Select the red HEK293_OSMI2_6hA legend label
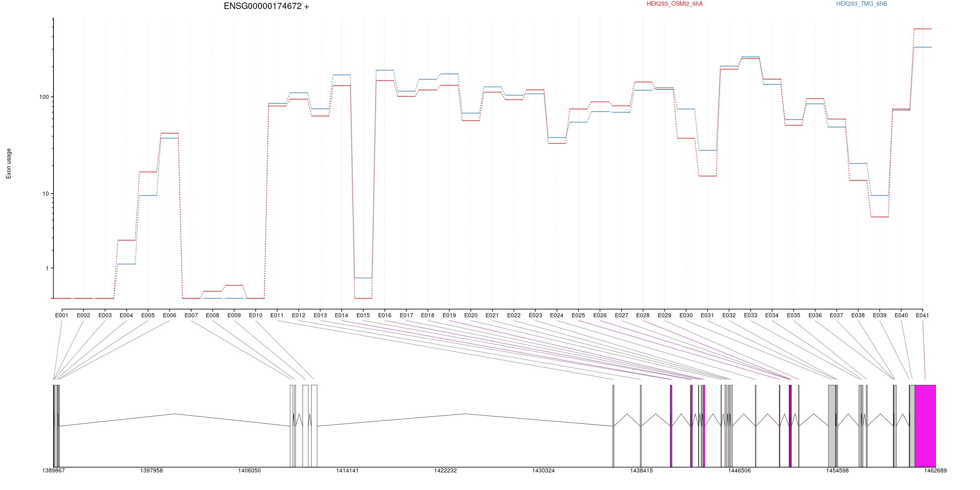 pos(675,4)
